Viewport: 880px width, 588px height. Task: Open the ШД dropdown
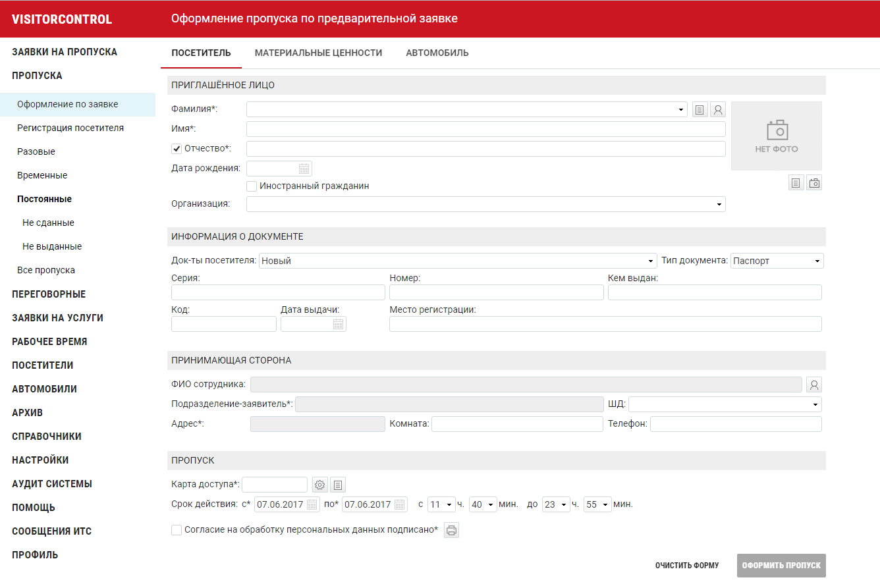coord(725,404)
